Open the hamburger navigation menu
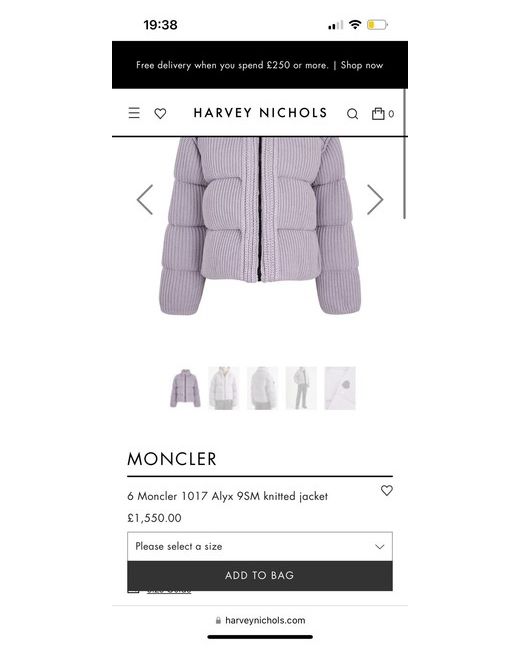 (134, 113)
